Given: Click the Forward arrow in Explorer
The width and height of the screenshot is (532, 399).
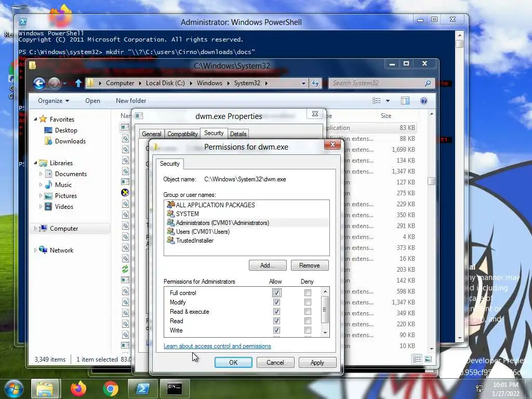Looking at the screenshot, I should 54,83.
